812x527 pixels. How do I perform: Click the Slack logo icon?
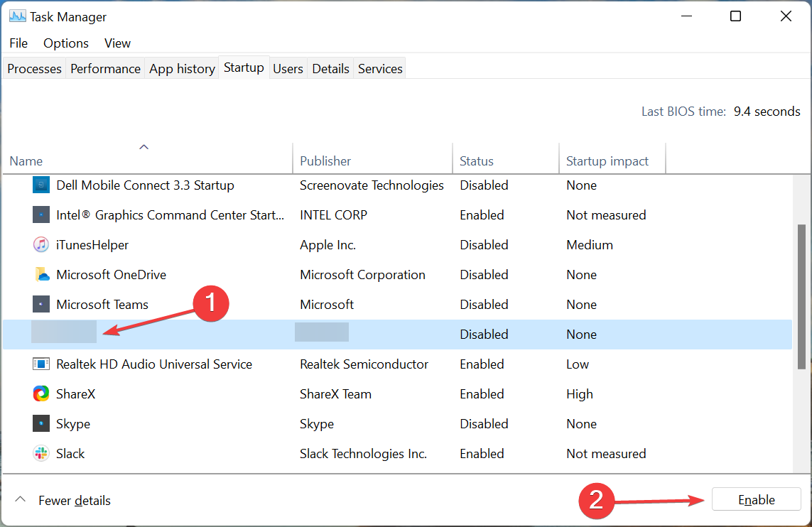click(x=41, y=453)
